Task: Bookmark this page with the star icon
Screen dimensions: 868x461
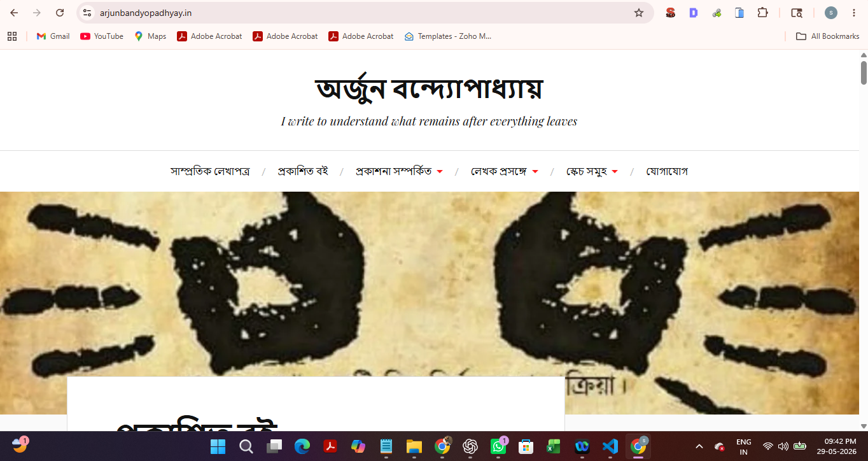Action: click(x=639, y=13)
